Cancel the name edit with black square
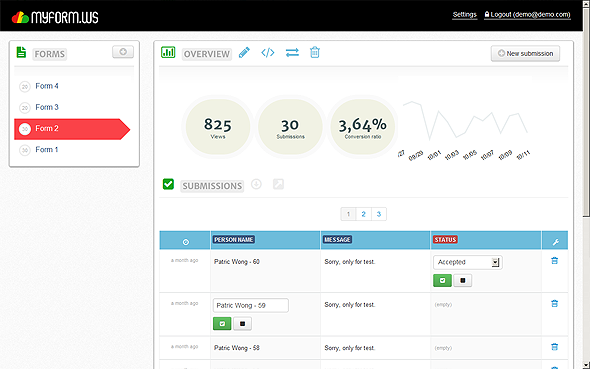Viewport: 590px width, 369px height. [242, 323]
